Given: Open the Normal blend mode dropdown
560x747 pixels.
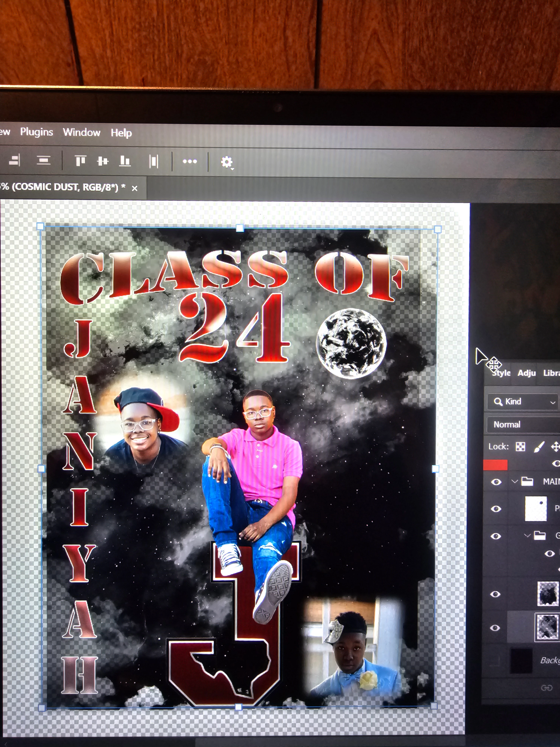Looking at the screenshot, I should [523, 424].
